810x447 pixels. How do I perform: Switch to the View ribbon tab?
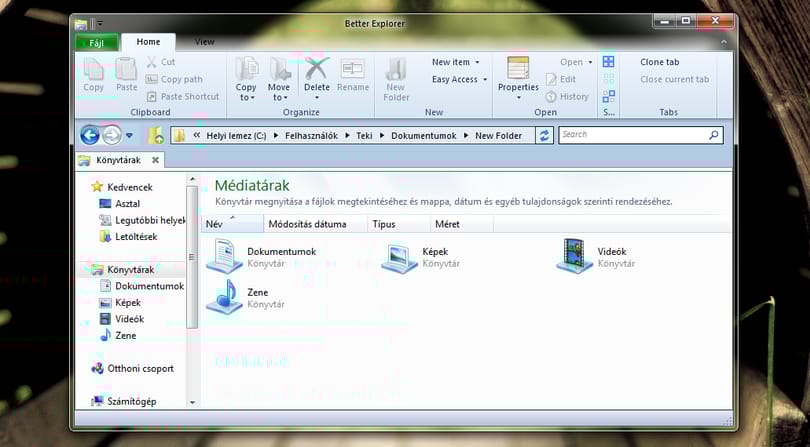(205, 42)
